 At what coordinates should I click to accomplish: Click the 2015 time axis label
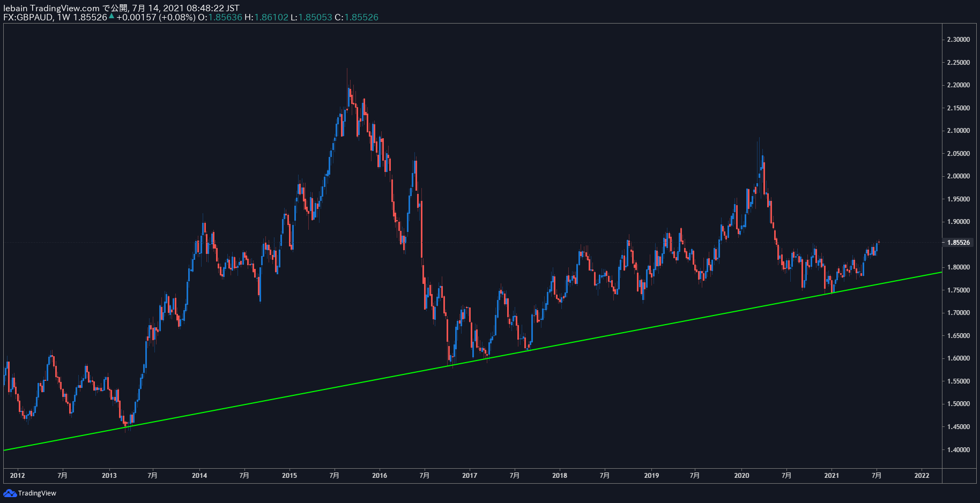click(x=289, y=476)
